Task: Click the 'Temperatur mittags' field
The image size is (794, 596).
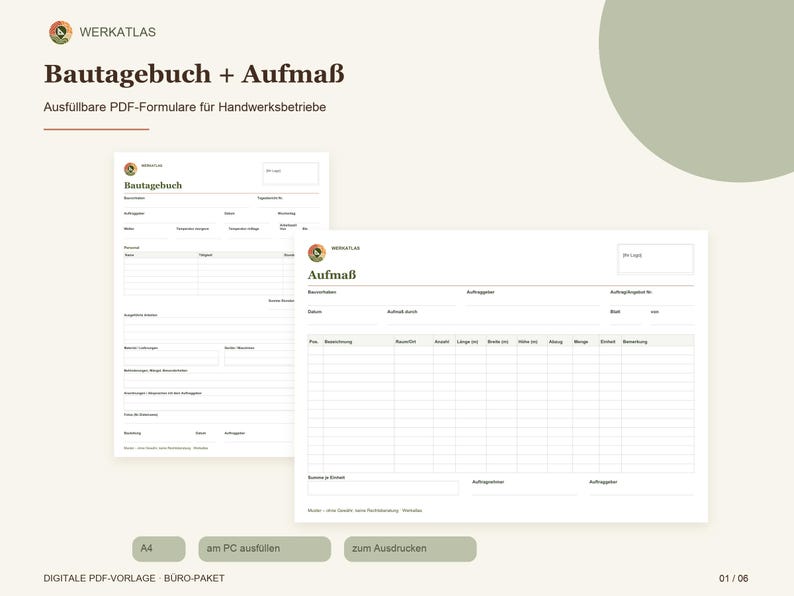Action: 250,234
